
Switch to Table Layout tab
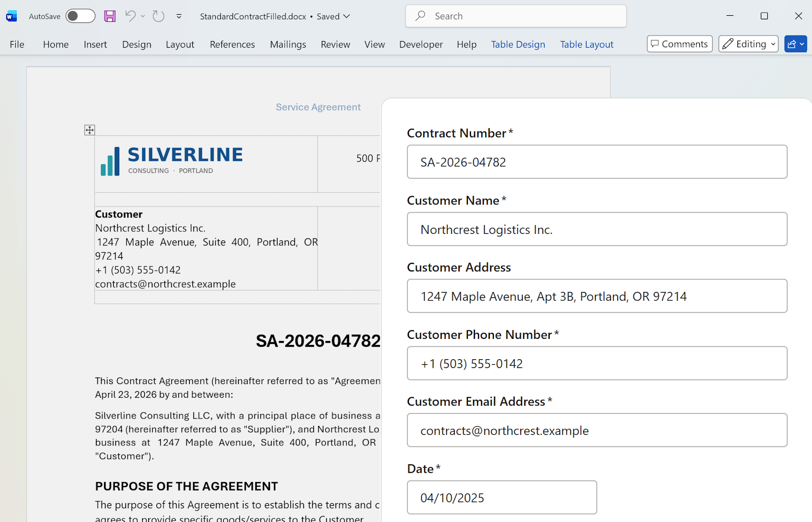click(x=587, y=45)
